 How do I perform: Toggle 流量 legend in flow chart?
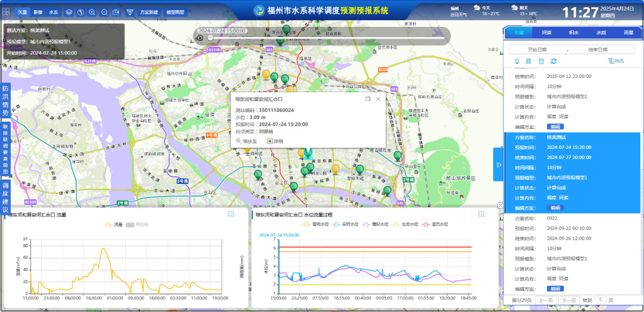114,224
